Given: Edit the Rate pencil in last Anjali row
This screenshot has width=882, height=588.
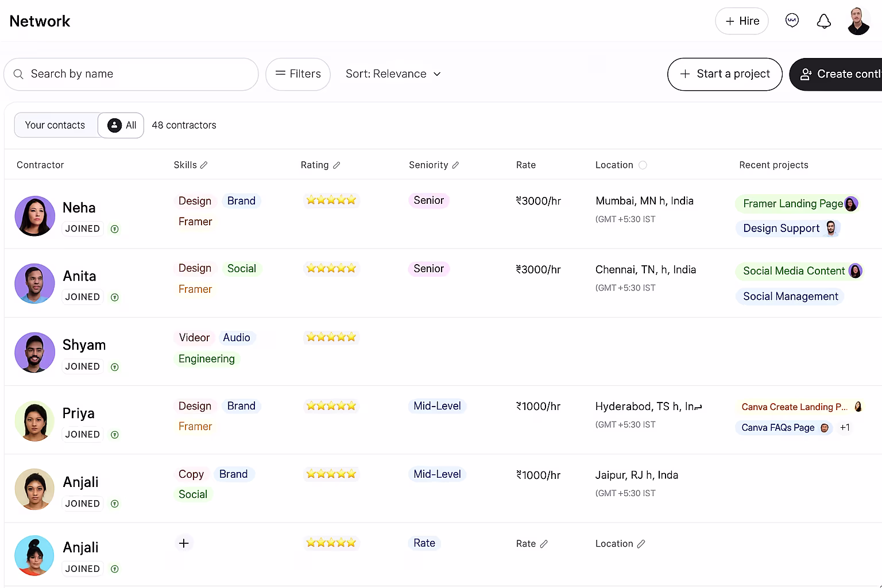Looking at the screenshot, I should 544,544.
